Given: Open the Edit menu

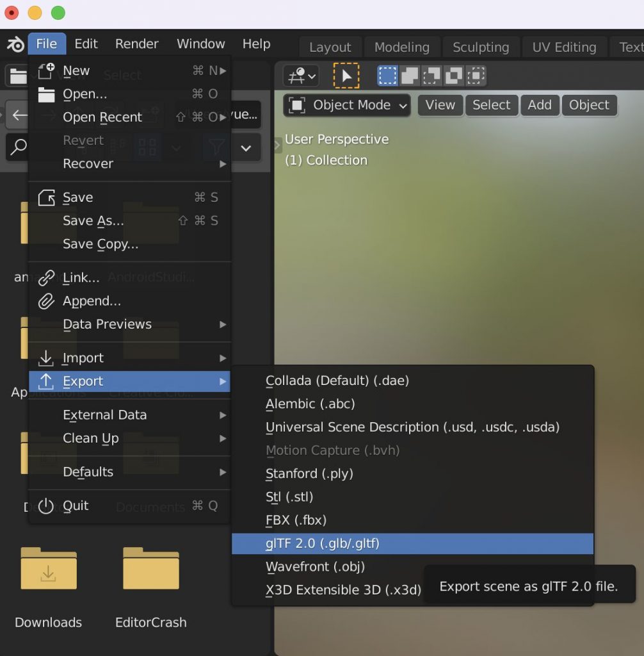Looking at the screenshot, I should click(86, 44).
